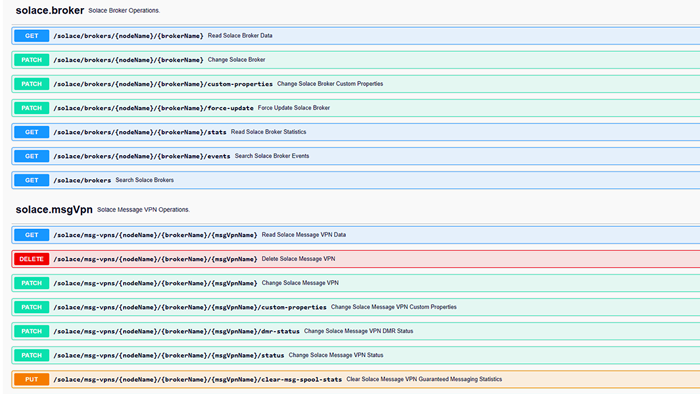The height and width of the screenshot is (394, 700).
Task: Click PATCH badge for Change Solace Broker
Action: coord(31,60)
